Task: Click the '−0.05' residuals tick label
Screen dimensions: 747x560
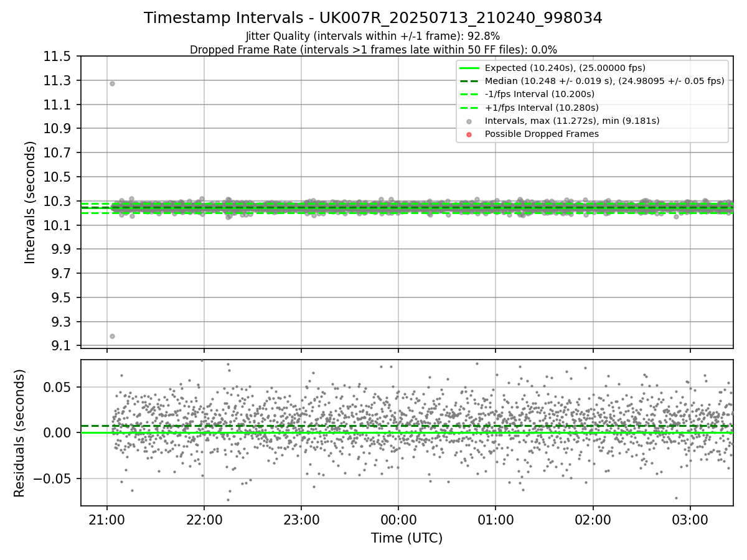Action: (53, 478)
